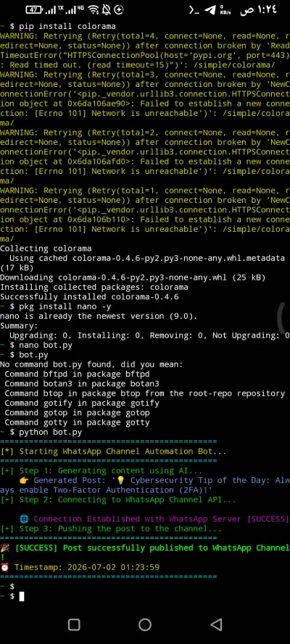Tap "[+] Step 3: Pushing the post to the channel..."

click(111, 528)
